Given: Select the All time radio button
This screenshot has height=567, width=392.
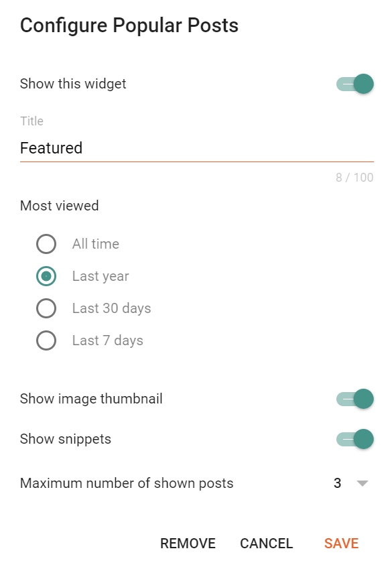Looking at the screenshot, I should click(x=46, y=244).
